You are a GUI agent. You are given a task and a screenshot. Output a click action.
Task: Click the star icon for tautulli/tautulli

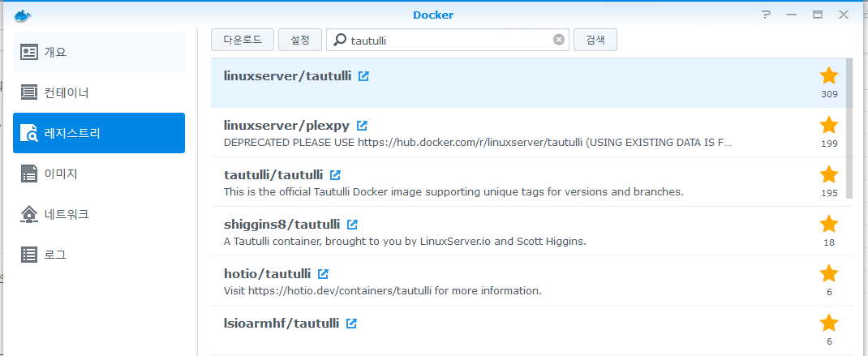829,174
